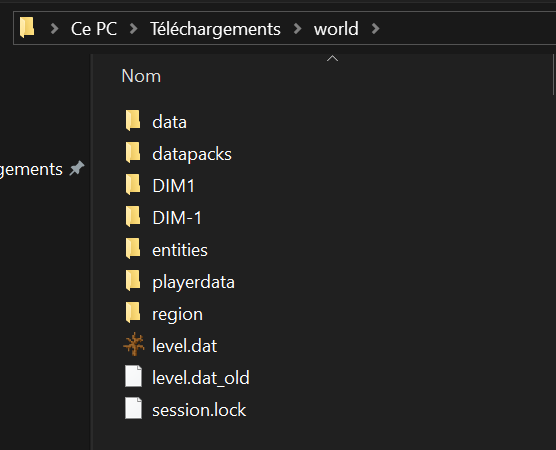Go to Ce PC in the breadcrumb
The width and height of the screenshot is (556, 450).
coord(94,29)
